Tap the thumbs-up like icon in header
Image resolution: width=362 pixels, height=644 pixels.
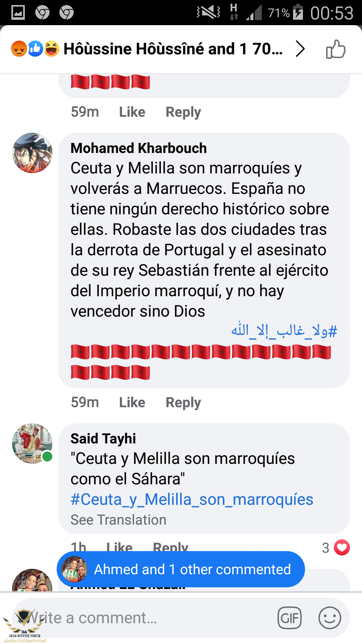tap(336, 49)
